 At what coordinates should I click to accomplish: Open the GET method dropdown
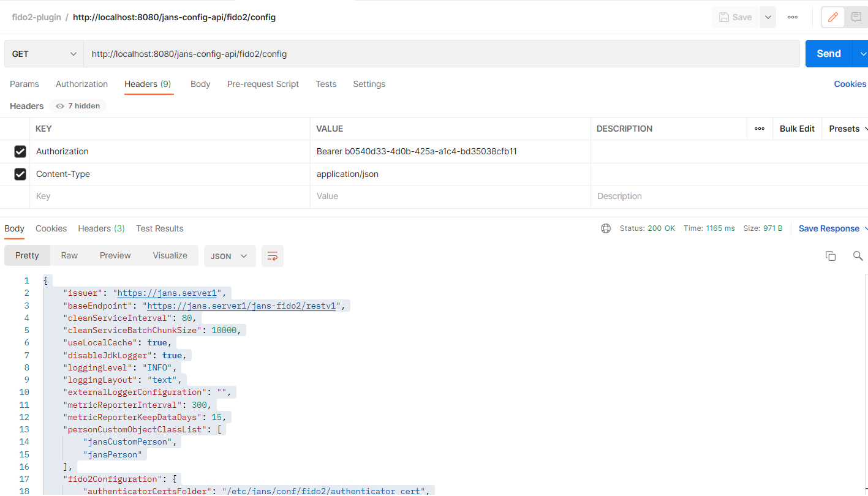(43, 53)
